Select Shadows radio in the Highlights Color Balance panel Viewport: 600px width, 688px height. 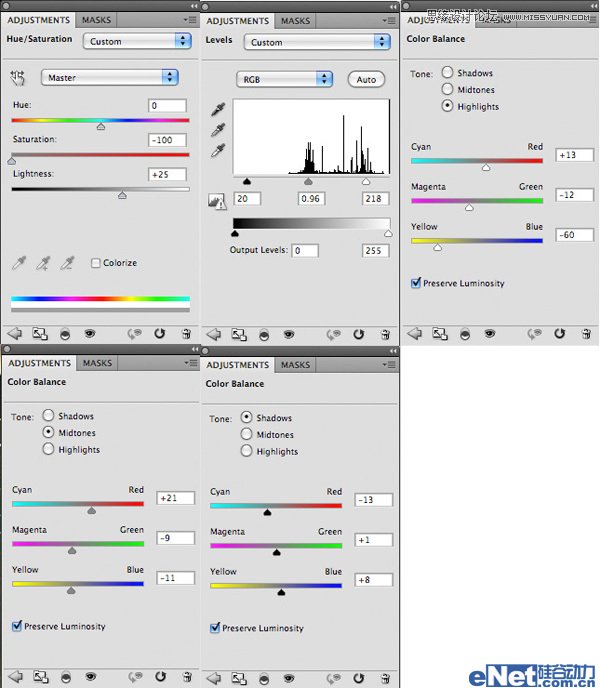447,73
